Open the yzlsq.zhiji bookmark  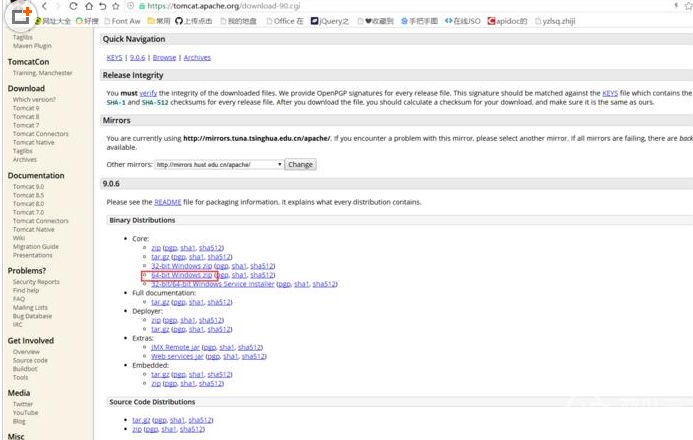pyautogui.click(x=555, y=21)
